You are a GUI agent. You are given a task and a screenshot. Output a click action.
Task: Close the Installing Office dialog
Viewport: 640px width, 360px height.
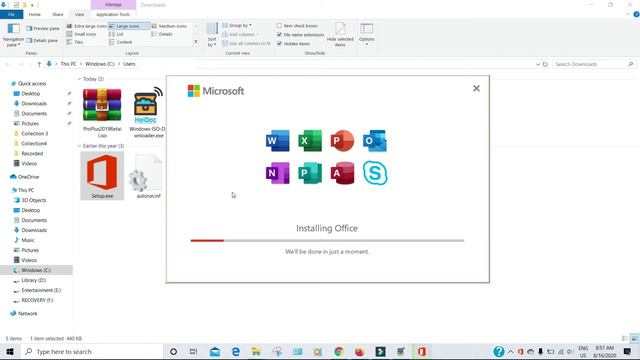[x=476, y=88]
